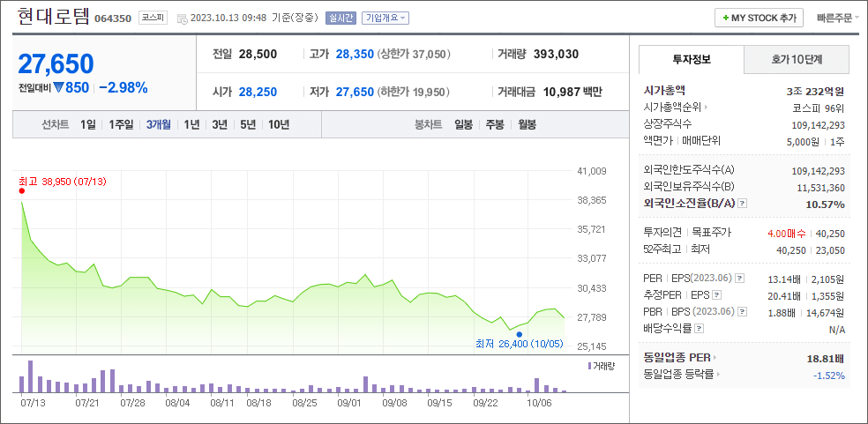Click the 거래량 legend swatch
868x424 pixels.
589,366
